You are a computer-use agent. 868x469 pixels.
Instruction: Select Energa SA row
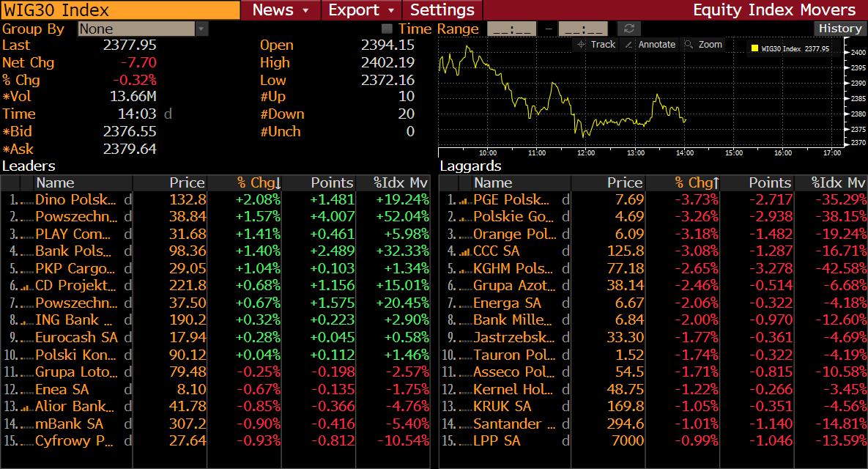[653, 303]
